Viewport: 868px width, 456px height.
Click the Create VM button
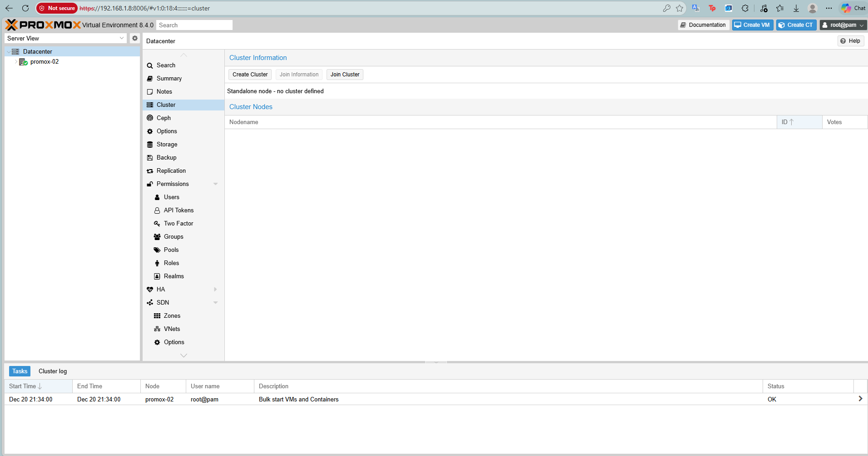(x=752, y=25)
